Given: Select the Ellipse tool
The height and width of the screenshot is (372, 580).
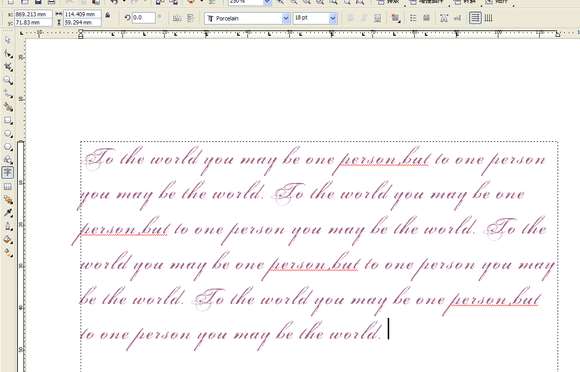Looking at the screenshot, I should (x=8, y=133).
